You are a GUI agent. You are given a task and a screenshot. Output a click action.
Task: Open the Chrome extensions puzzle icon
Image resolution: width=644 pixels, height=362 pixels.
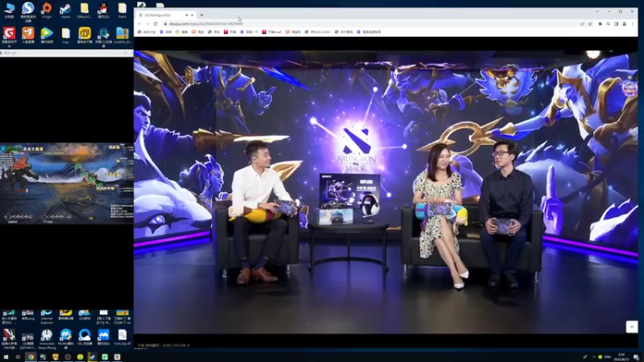click(x=600, y=24)
